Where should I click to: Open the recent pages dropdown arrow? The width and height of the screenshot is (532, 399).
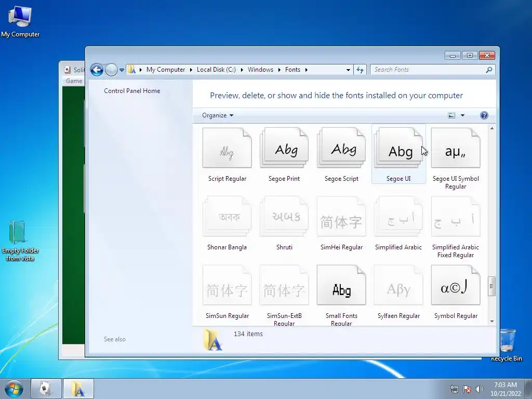point(122,70)
